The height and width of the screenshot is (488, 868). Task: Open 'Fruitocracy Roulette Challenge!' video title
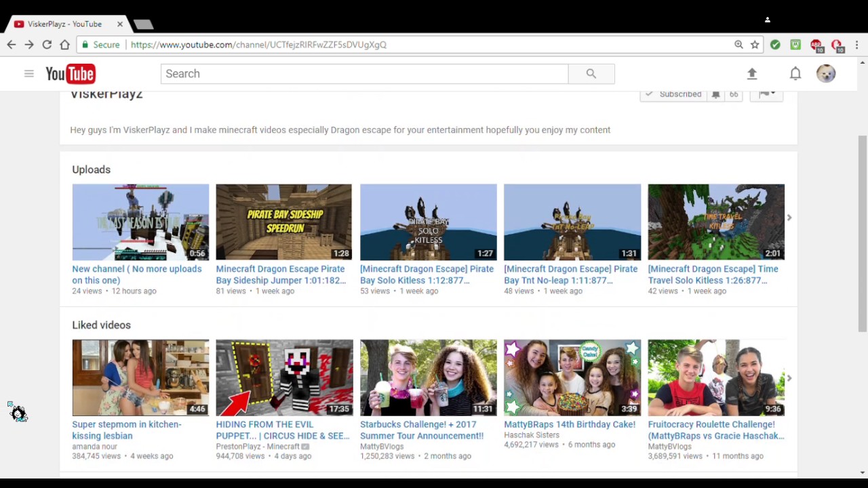click(716, 430)
